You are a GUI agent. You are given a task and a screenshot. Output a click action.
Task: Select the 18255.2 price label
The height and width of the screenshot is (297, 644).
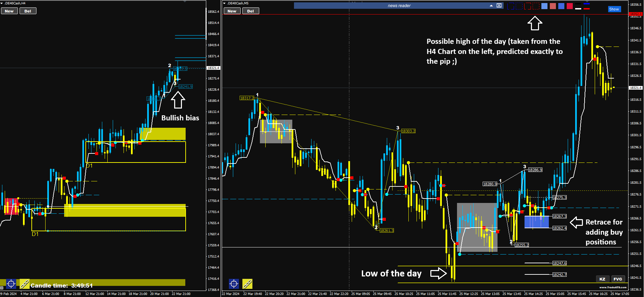[522, 245]
